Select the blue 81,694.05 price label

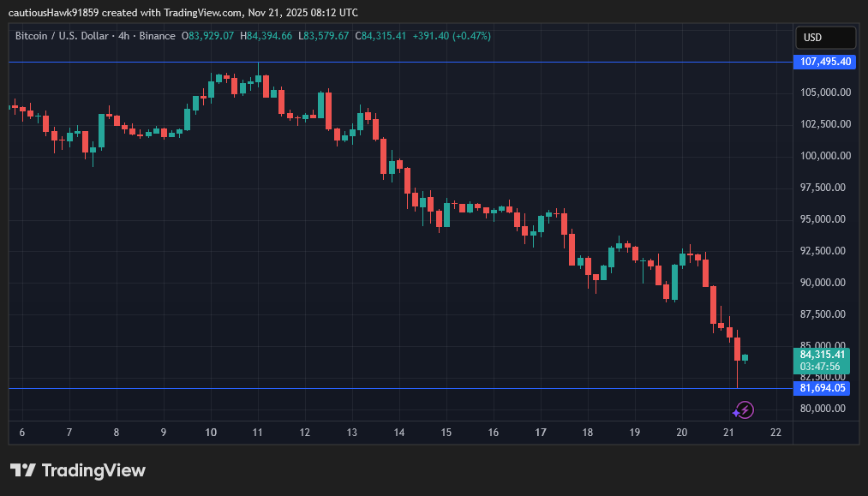tap(824, 388)
